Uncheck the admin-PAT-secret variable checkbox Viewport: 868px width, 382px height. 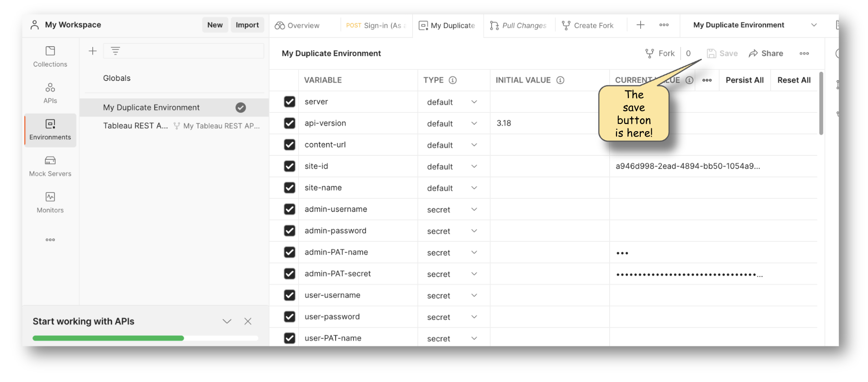289,273
